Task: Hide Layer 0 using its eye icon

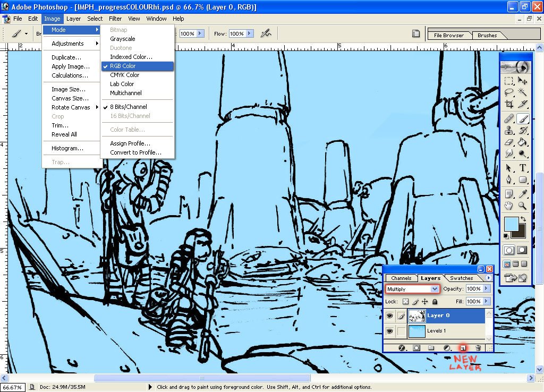Action: tap(389, 316)
